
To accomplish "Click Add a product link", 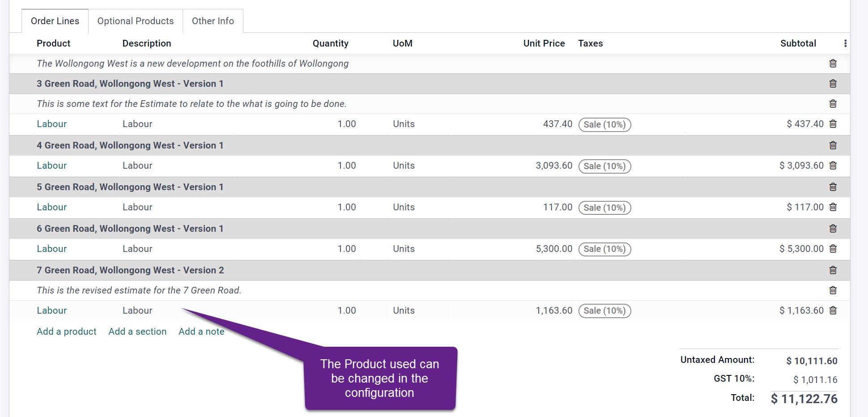I will pos(67,332).
